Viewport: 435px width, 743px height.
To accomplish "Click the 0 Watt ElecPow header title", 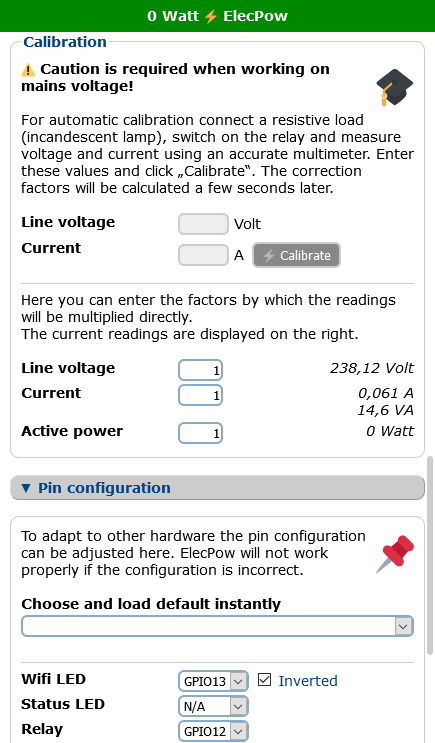I will tap(218, 16).
